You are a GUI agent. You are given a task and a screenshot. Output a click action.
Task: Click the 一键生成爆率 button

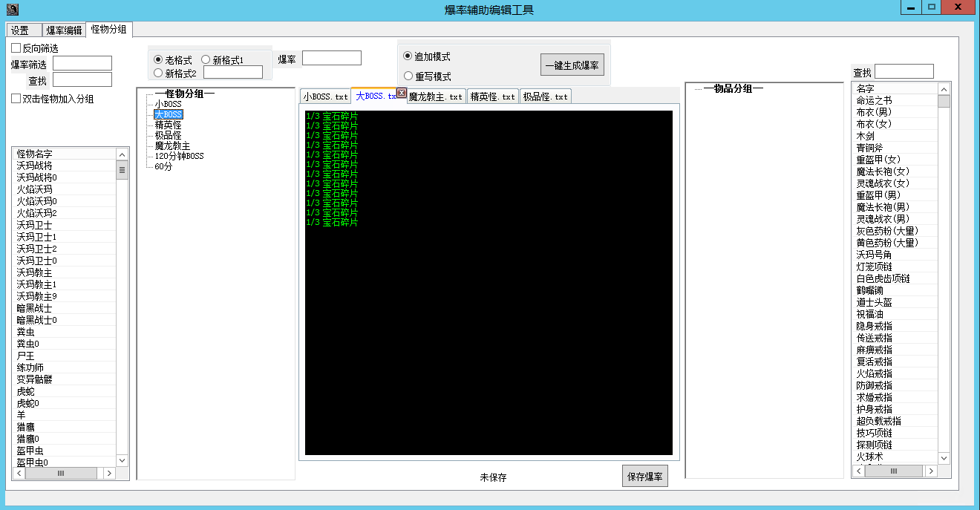click(572, 65)
